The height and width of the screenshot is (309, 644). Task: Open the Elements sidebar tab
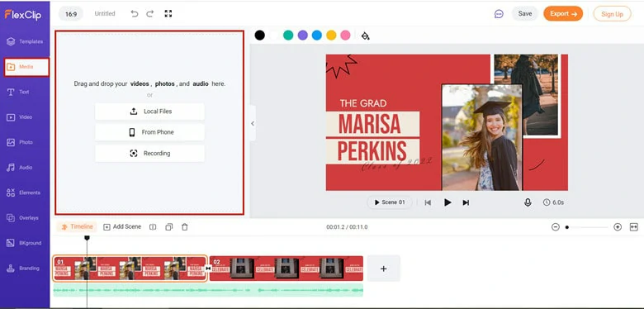[x=25, y=193]
